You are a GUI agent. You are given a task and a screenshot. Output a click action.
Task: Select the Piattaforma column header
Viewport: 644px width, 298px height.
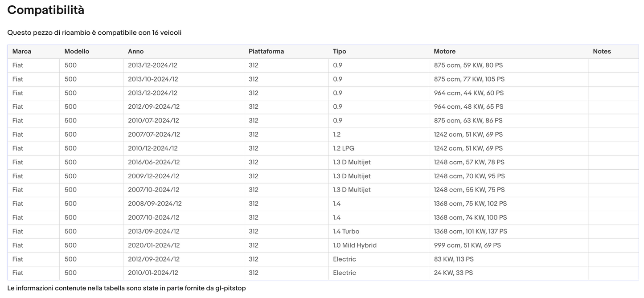pos(266,51)
